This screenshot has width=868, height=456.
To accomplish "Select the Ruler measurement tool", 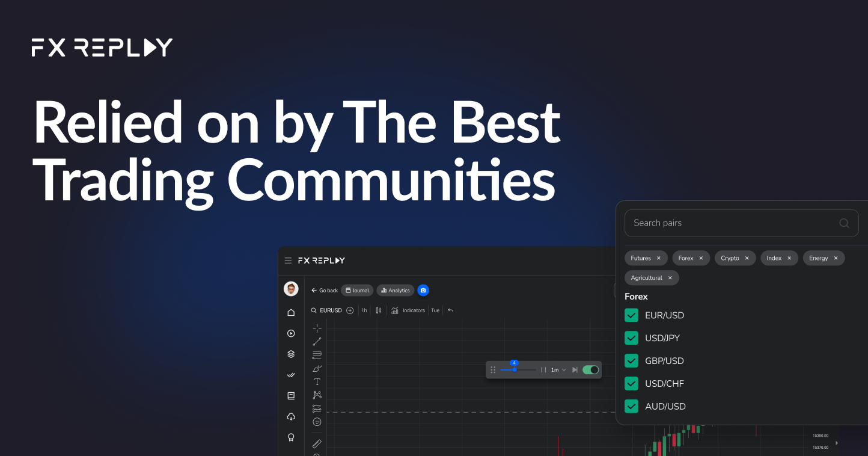I will (x=317, y=444).
